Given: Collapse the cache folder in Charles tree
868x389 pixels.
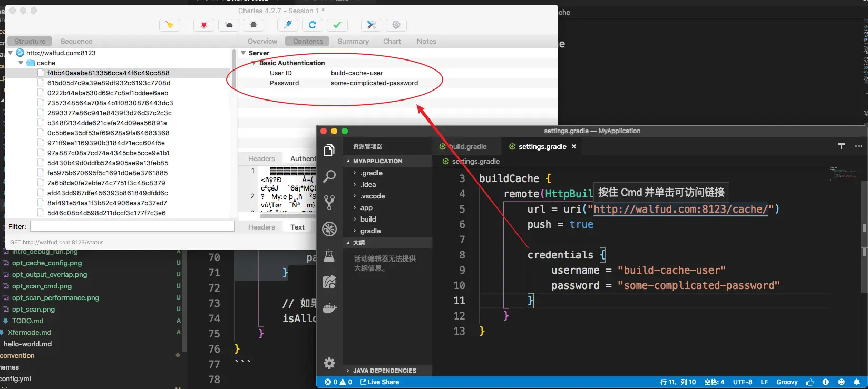Looking at the screenshot, I should click(21, 63).
